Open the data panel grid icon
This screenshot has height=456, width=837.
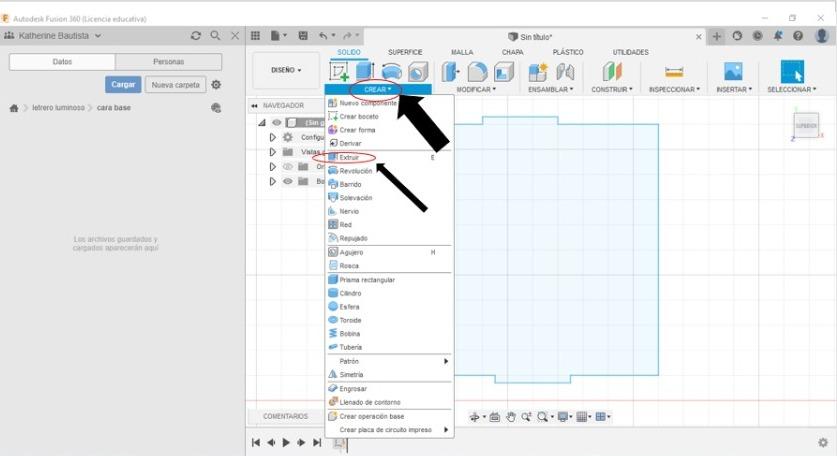click(255, 36)
